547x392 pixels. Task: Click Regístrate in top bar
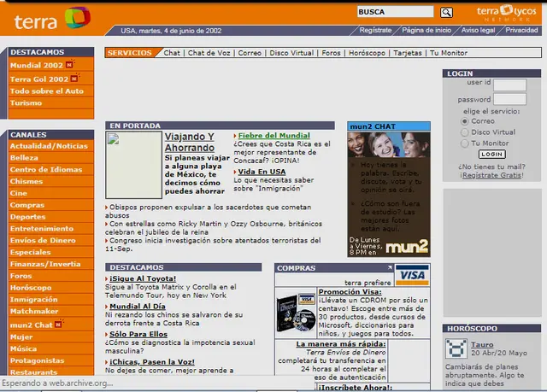click(x=375, y=30)
